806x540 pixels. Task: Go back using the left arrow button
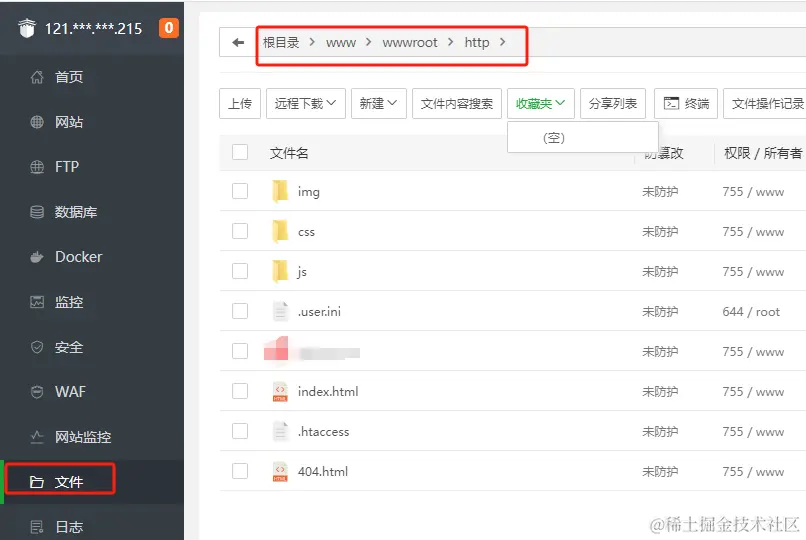pyautogui.click(x=237, y=42)
